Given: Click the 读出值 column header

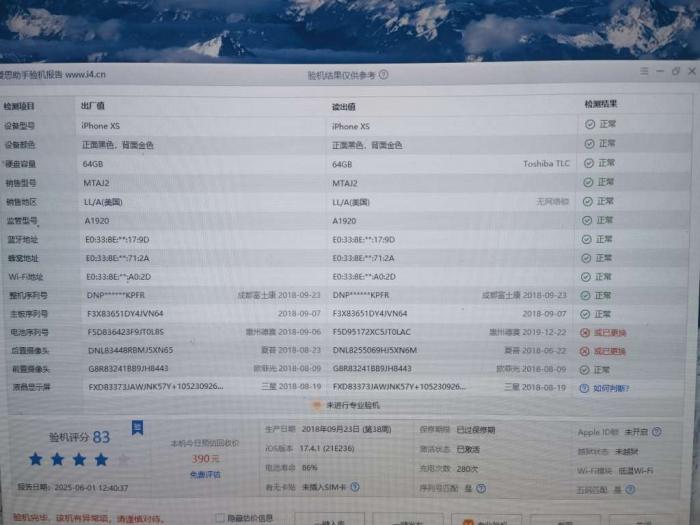Looking at the screenshot, I should tap(343, 107).
